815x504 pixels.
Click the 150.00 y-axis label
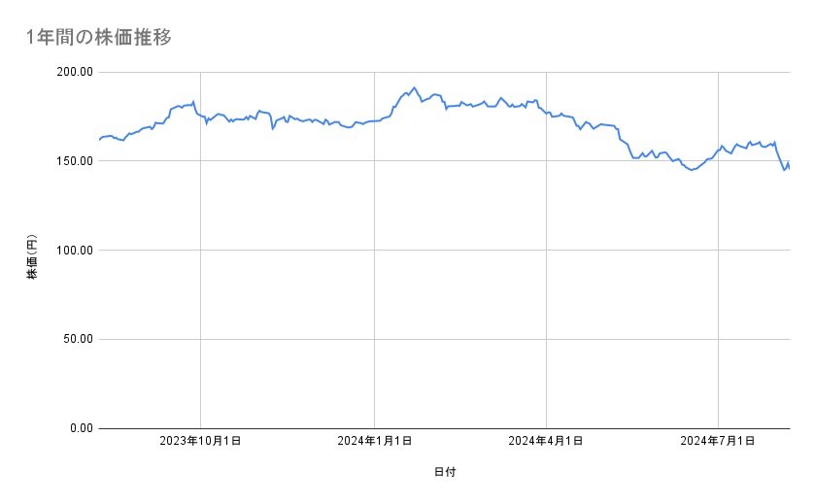[x=73, y=161]
